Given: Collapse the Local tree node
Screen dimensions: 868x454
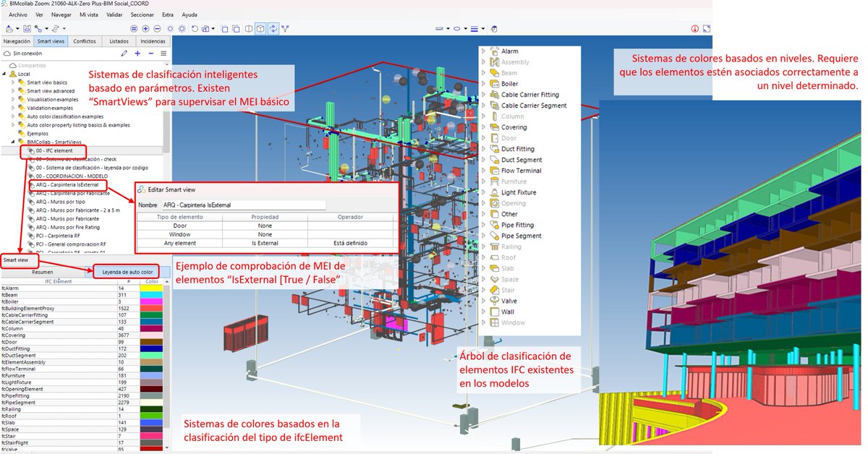Looking at the screenshot, I should [4, 74].
